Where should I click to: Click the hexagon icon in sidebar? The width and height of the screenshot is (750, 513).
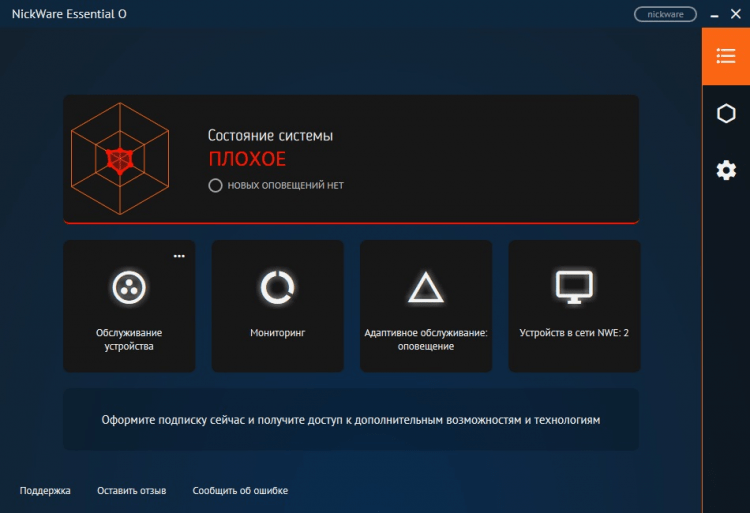click(726, 113)
